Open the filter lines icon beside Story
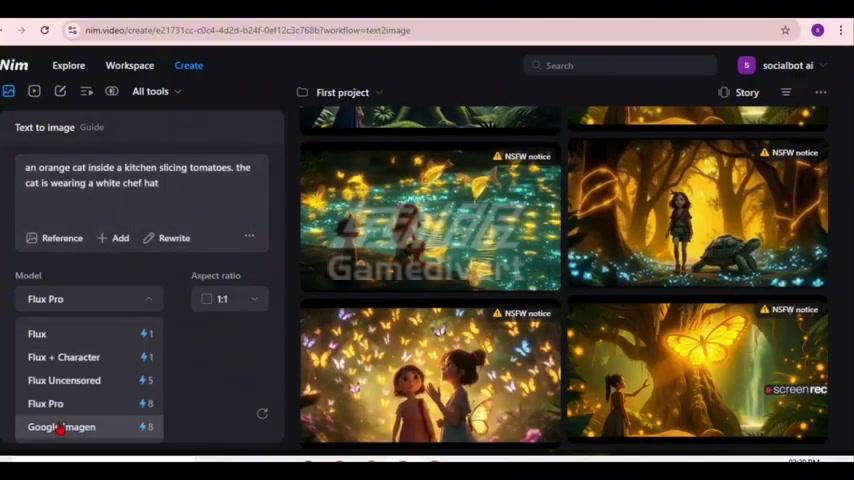Viewport: 854px width, 480px height. coord(786,92)
